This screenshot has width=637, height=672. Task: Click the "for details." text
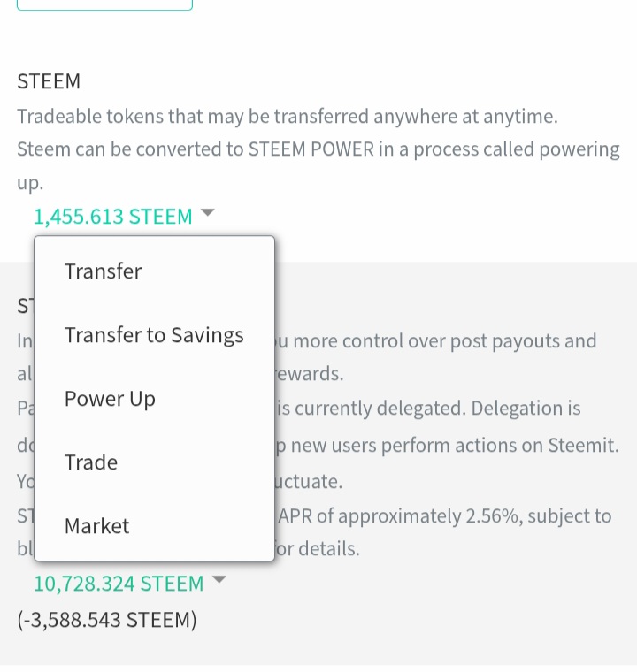(x=317, y=548)
